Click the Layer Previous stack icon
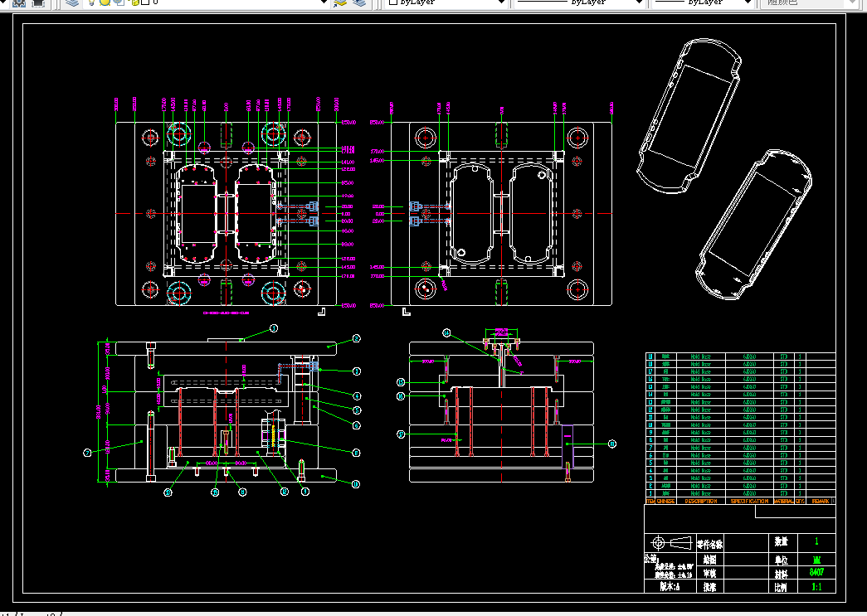Screen dimensions: 867x616 point(359,2)
